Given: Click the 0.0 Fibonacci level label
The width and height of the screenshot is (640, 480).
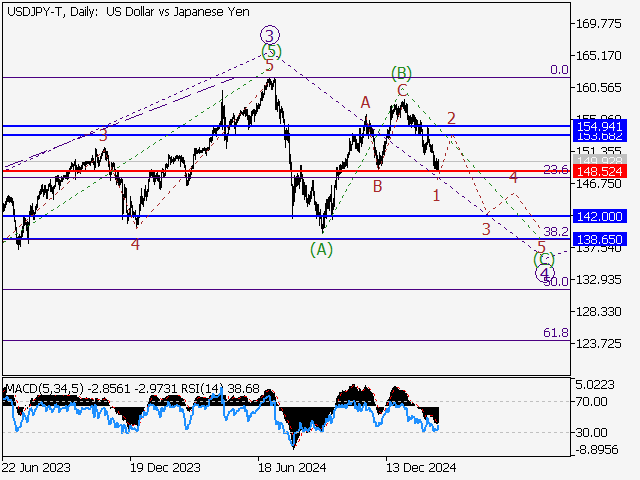Looking at the screenshot, I should (x=559, y=71).
